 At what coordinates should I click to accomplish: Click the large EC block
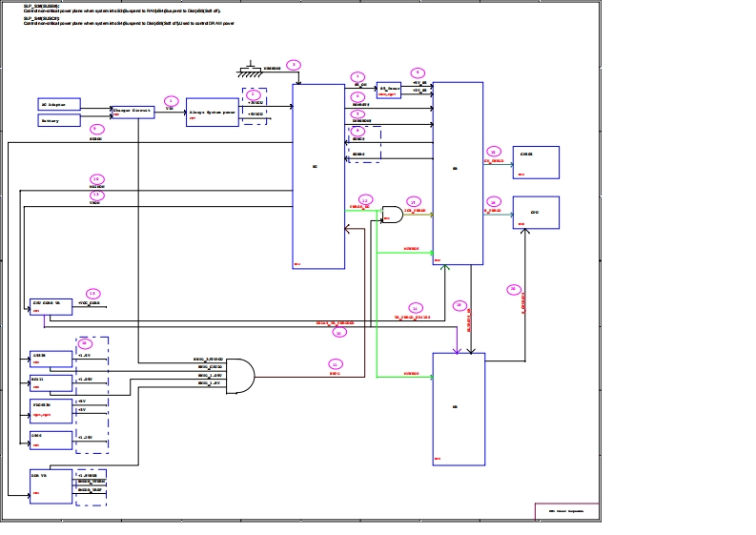pyautogui.click(x=318, y=176)
